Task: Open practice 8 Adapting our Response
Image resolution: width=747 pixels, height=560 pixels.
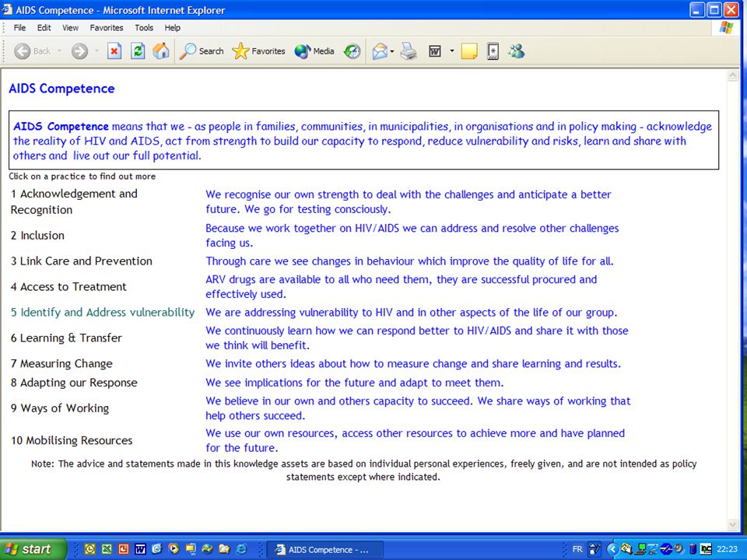Action: point(74,383)
